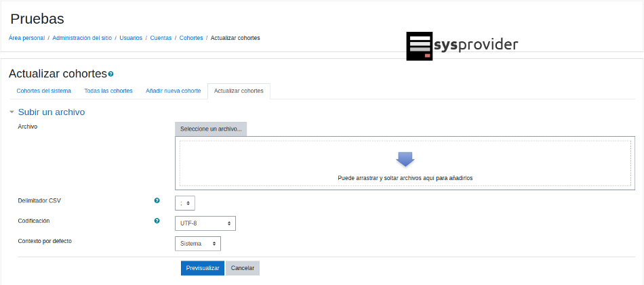Open the Añadir nueva cohorte tab
The width and height of the screenshot is (644, 285).
click(173, 91)
